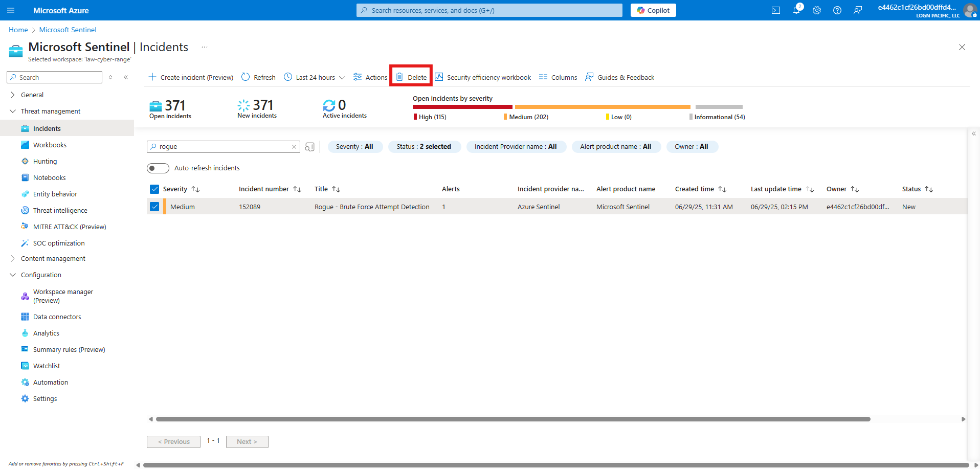Open Incident Provider name filter
This screenshot has height=469, width=980.
516,147
